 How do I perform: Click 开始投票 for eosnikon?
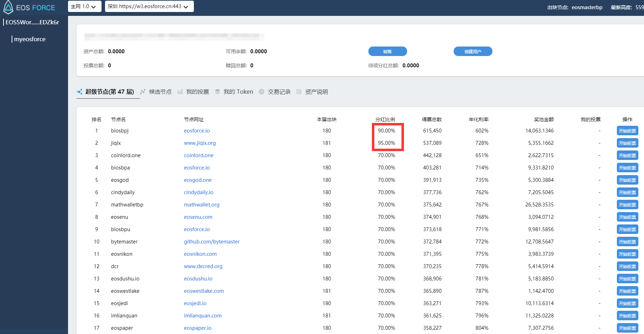point(627,254)
